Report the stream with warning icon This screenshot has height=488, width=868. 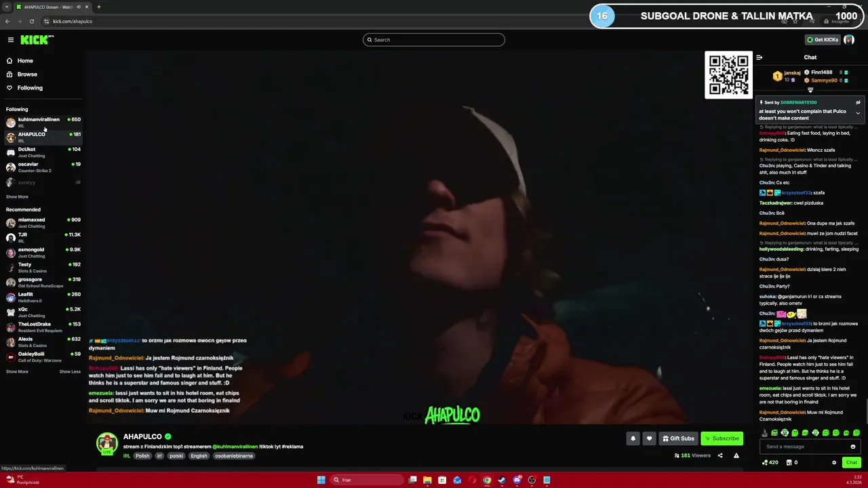tap(736, 455)
